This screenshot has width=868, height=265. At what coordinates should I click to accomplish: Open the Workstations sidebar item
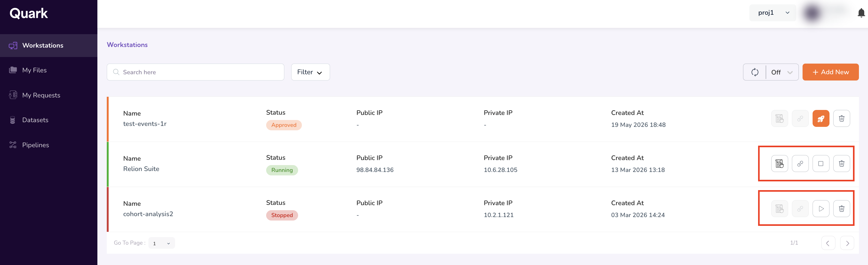tap(49, 45)
